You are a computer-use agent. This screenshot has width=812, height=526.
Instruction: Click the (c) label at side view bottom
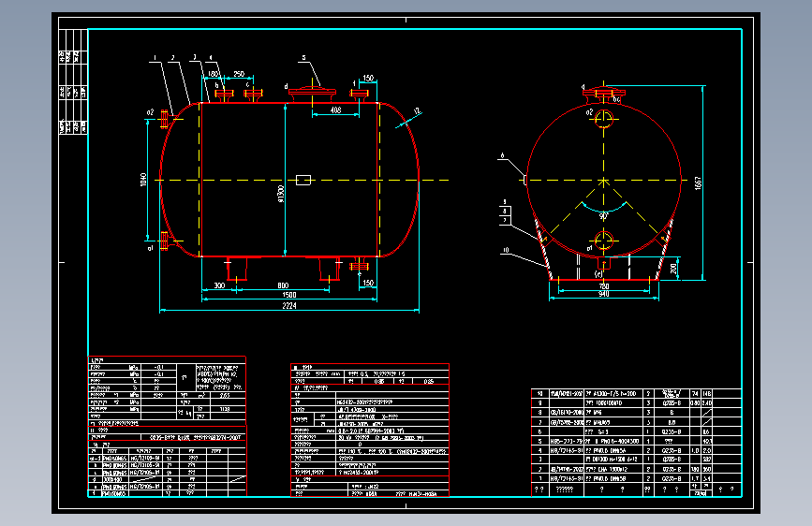[x=598, y=274]
